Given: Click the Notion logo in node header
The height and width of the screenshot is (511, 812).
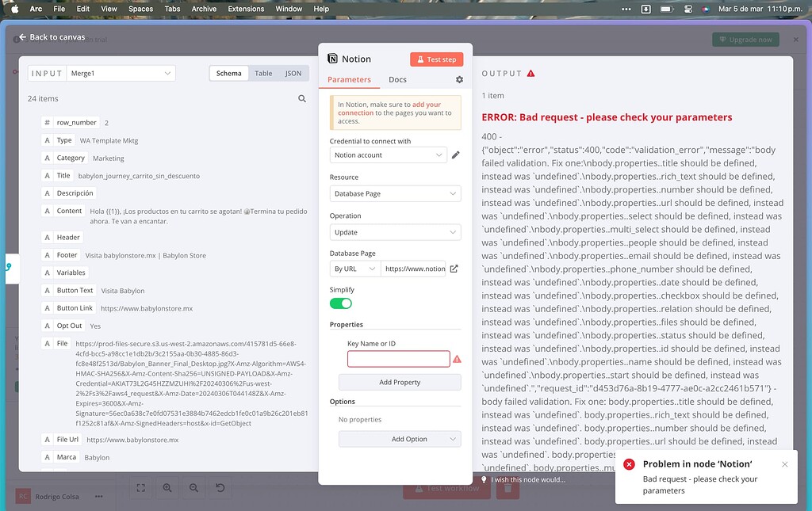Looking at the screenshot, I should [x=332, y=58].
